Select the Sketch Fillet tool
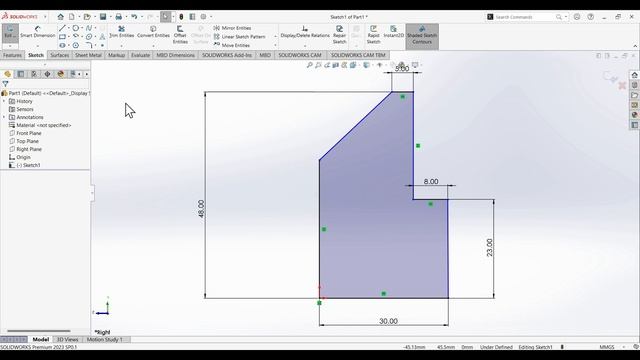 click(89, 45)
